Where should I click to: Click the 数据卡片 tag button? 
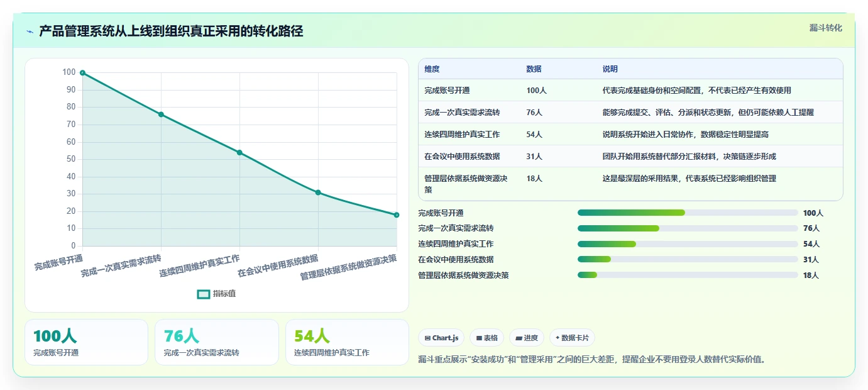(572, 338)
